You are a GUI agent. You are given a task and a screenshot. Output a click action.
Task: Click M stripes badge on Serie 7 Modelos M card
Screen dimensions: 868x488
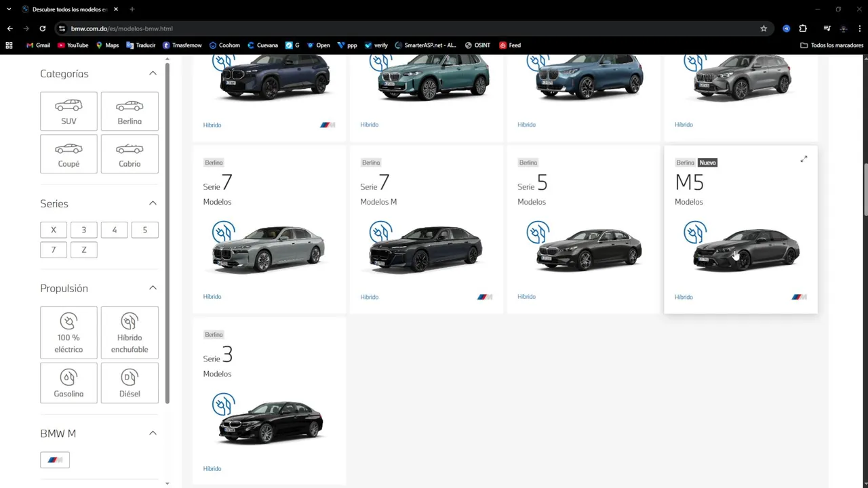[x=485, y=297]
